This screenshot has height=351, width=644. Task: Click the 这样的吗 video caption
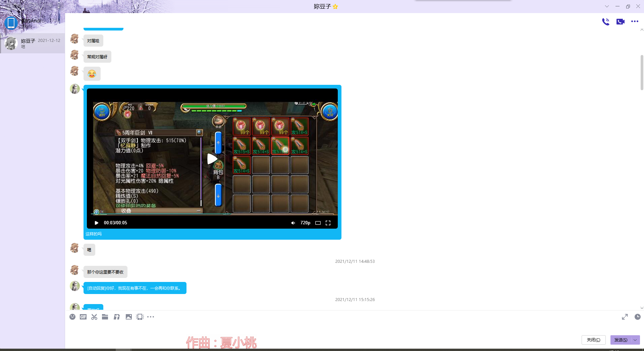(94, 234)
